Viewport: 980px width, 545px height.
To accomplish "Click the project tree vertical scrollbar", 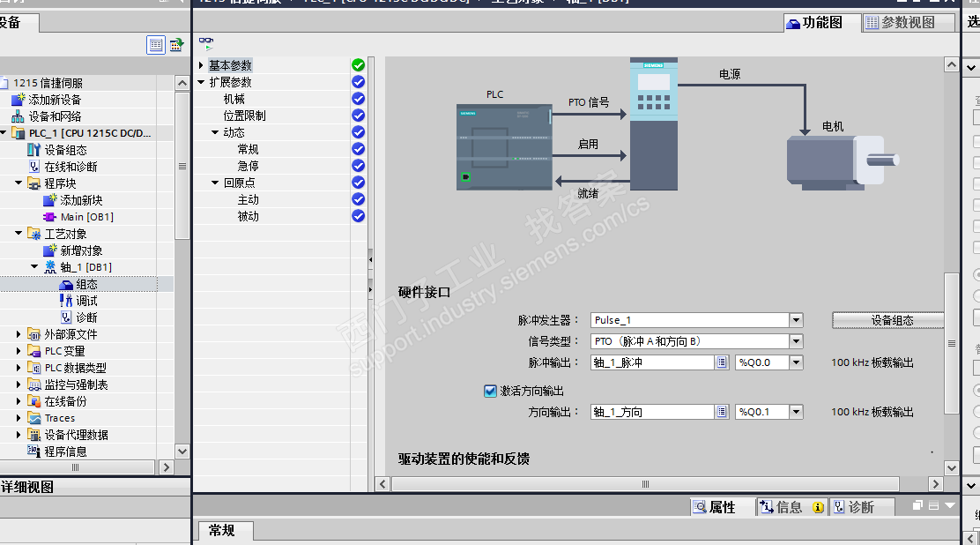I will click(182, 166).
